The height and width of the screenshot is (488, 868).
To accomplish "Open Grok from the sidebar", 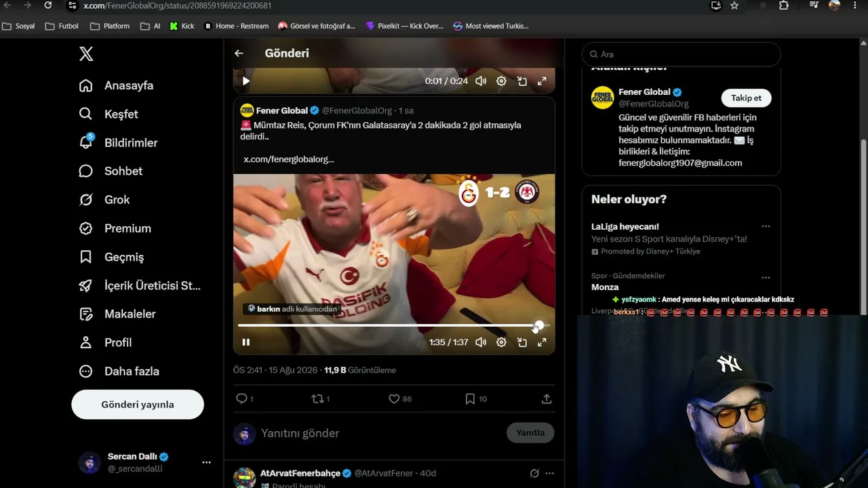I will coord(104,199).
